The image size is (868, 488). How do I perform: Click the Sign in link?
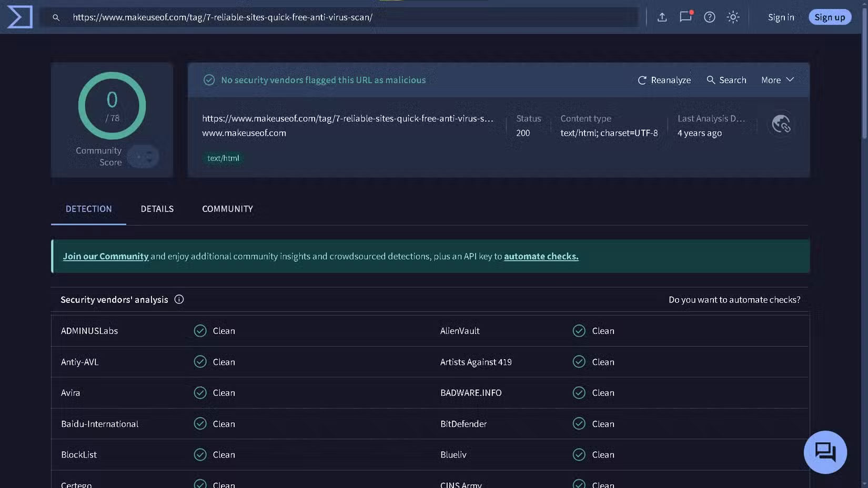click(x=780, y=17)
